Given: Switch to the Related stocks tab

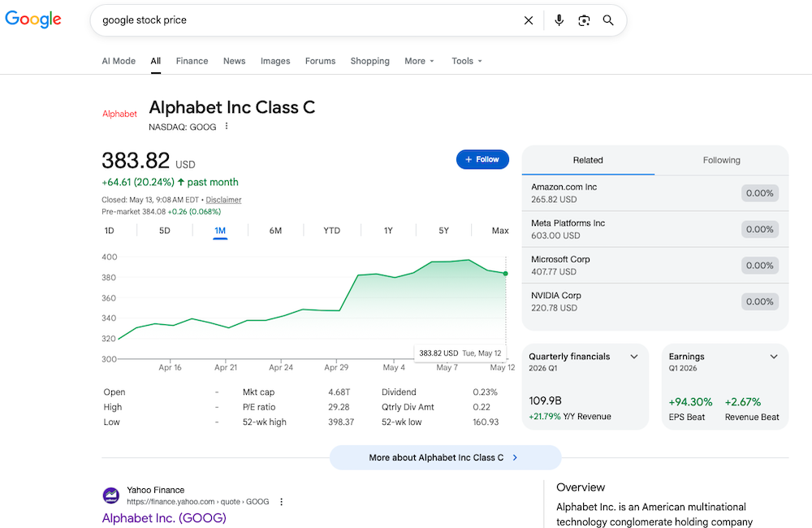Looking at the screenshot, I should (588, 160).
